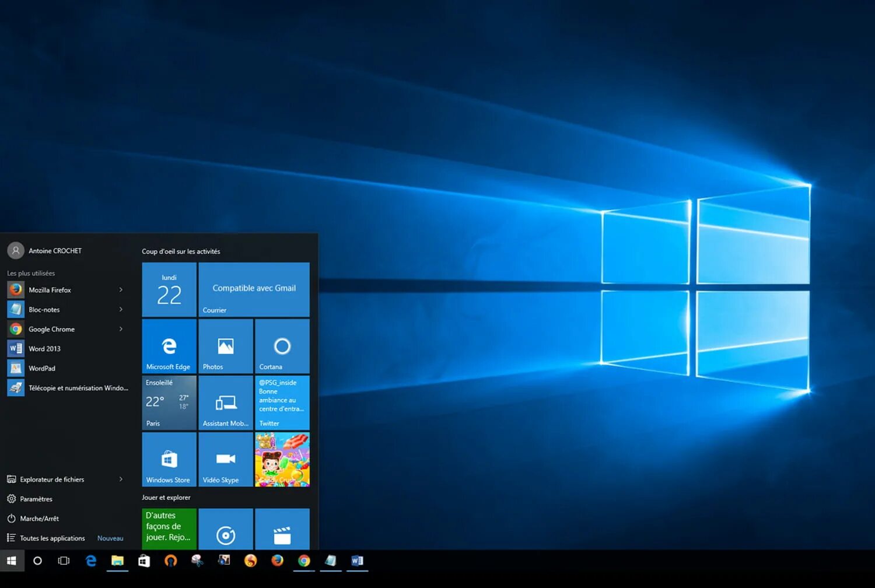Expand Google Chrome jump list arrow

click(121, 329)
